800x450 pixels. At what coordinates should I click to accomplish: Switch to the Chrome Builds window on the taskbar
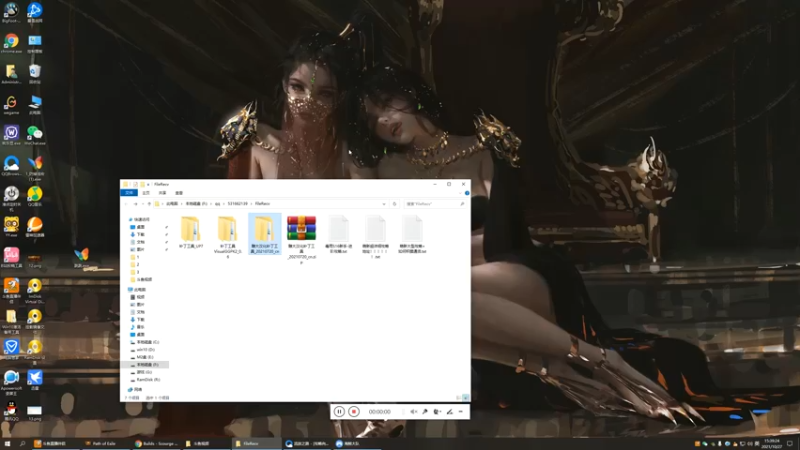coord(157,443)
